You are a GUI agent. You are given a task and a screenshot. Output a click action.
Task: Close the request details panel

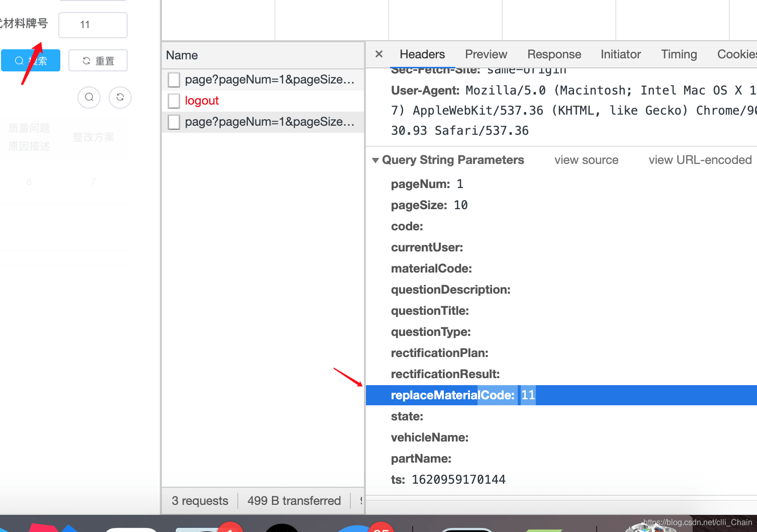click(x=379, y=54)
